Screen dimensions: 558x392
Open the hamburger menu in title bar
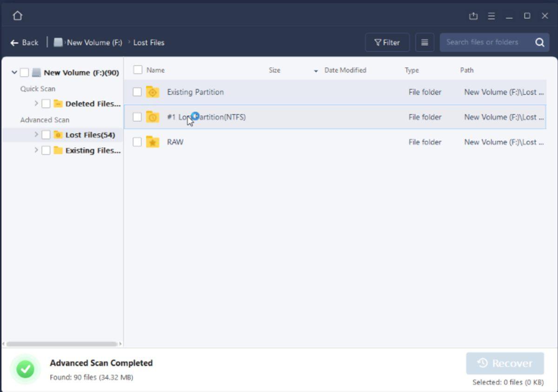(491, 16)
